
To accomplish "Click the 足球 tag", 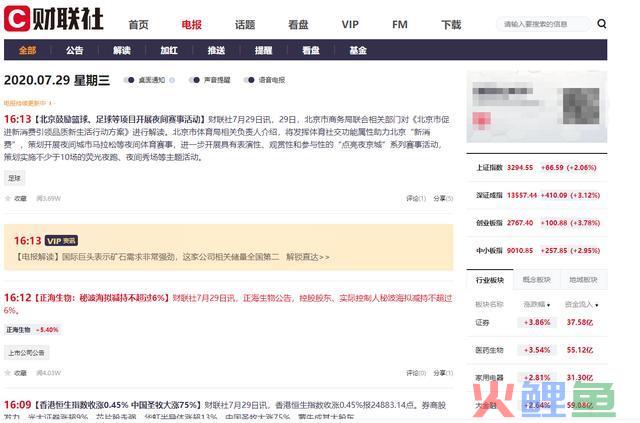I will [14, 178].
